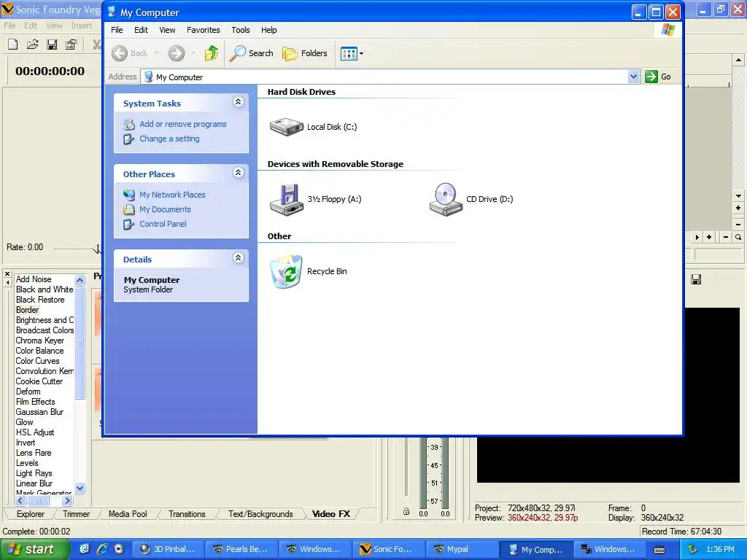Select the 3½ Floppy (A:) icon
This screenshot has width=747, height=560.
pos(286,200)
